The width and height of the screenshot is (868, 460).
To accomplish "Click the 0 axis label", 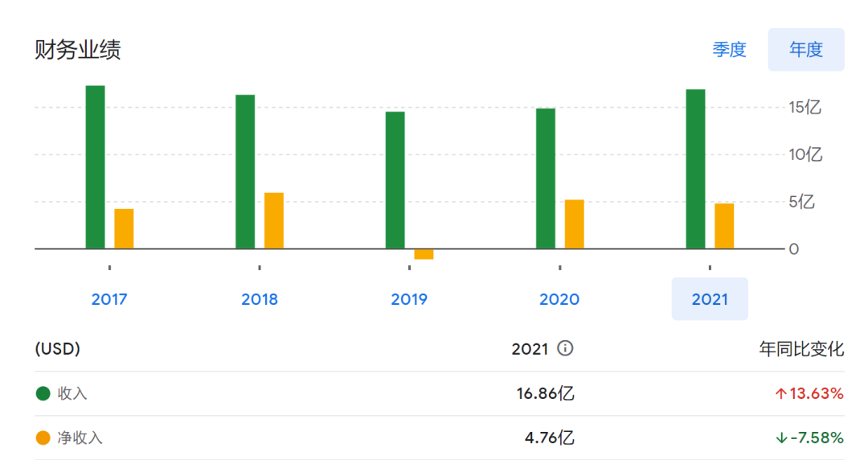I will point(794,249).
